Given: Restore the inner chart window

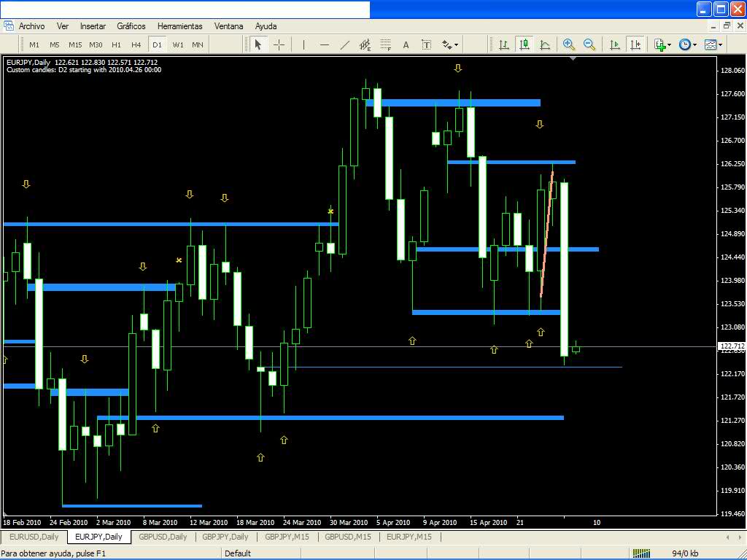Looking at the screenshot, I should point(727,26).
